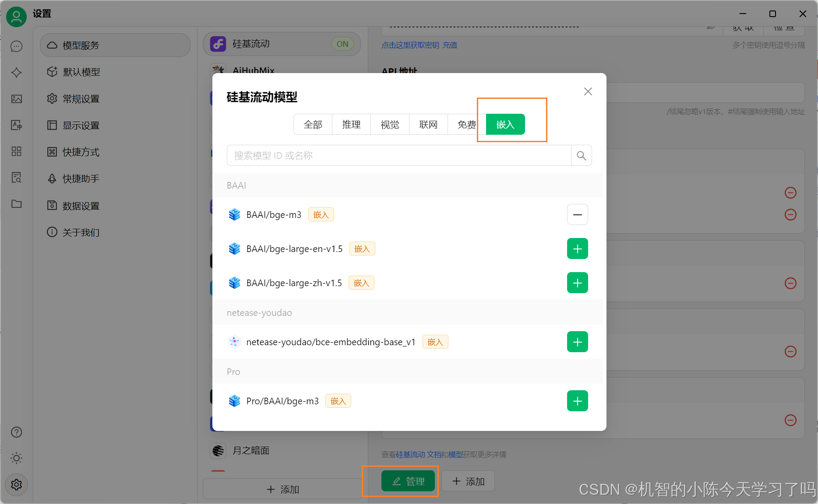Screen dimensions: 818x504
Task: Open the 点击这里获取密钥 link
Action: pos(410,45)
